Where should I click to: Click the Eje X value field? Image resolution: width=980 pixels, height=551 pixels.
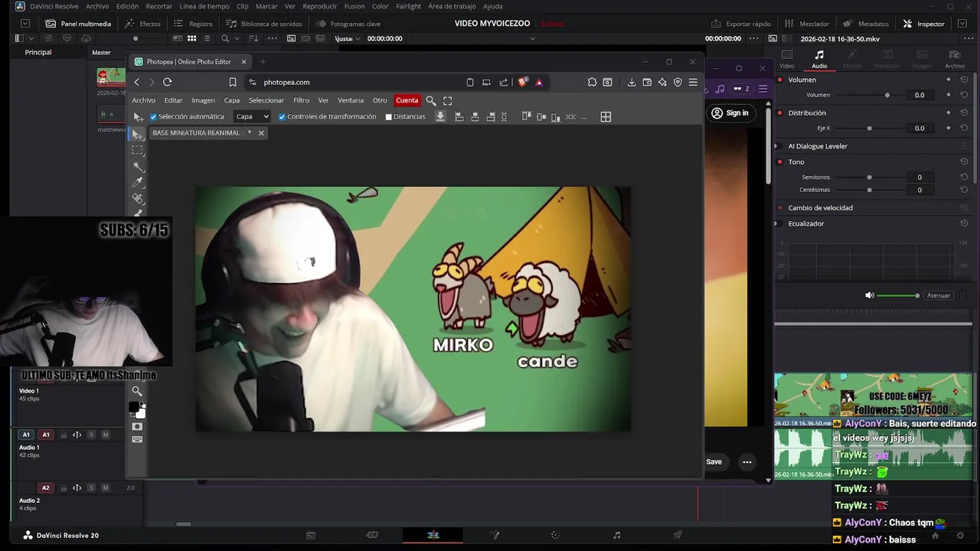(920, 129)
